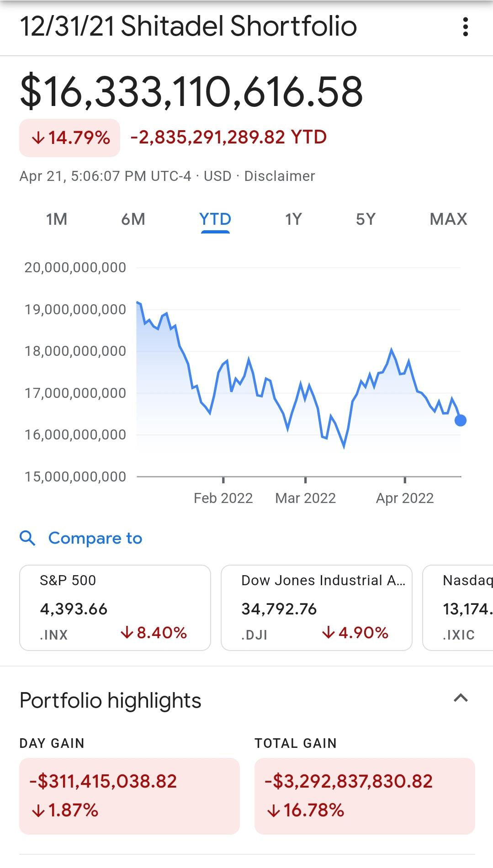Switch to the 1M time range
The width and height of the screenshot is (493, 868).
click(57, 219)
